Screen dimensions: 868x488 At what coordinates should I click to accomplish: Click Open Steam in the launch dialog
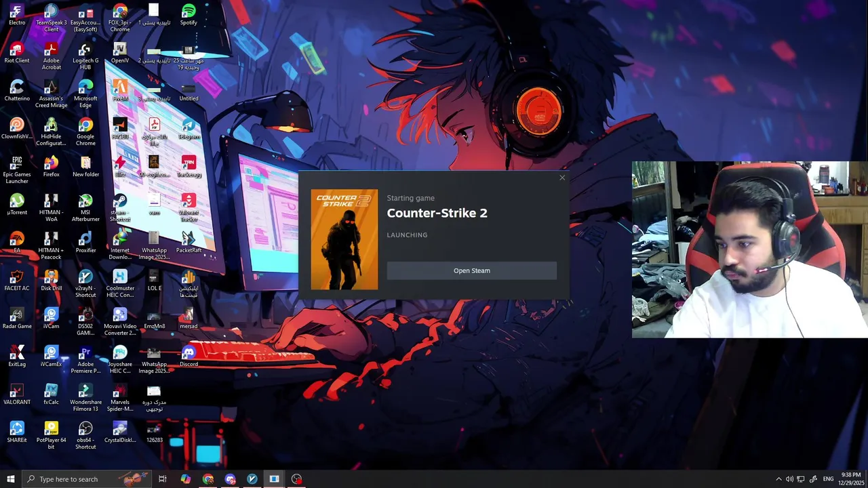(471, 270)
